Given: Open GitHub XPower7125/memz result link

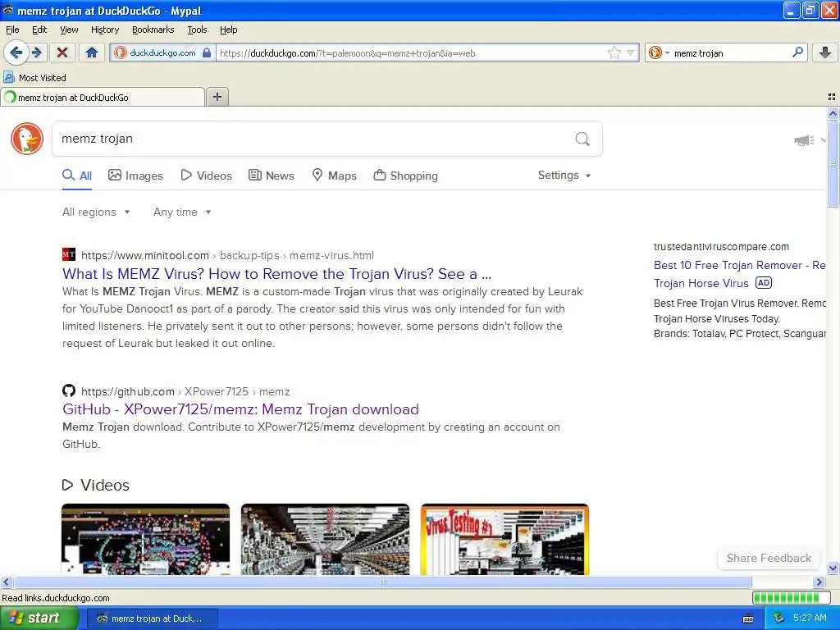Looking at the screenshot, I should coord(240,409).
